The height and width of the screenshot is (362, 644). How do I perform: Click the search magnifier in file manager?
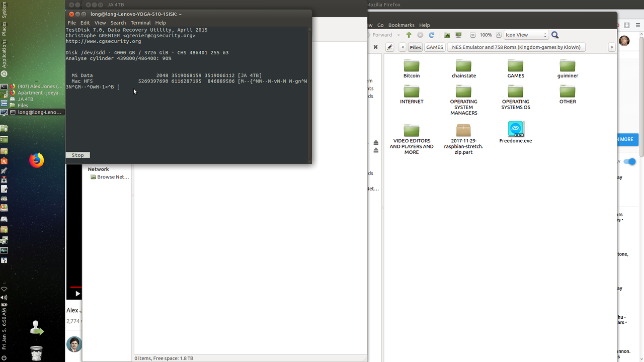[x=555, y=35]
